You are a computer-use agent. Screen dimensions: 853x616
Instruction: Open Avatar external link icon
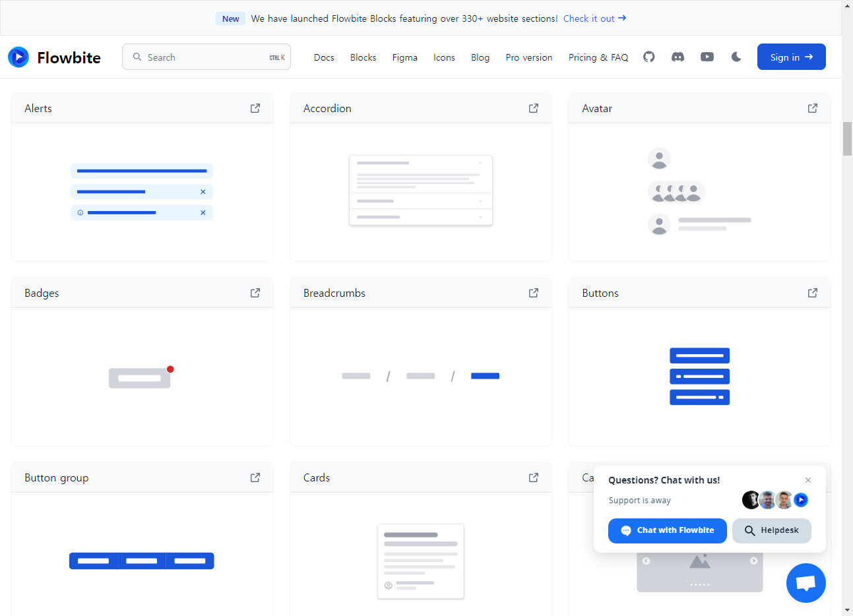tap(812, 108)
